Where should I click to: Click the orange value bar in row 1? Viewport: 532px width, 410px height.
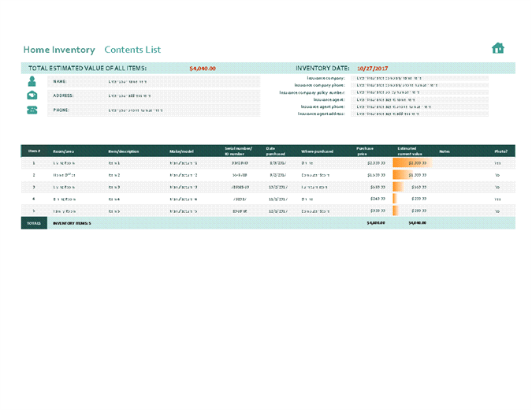click(x=412, y=163)
